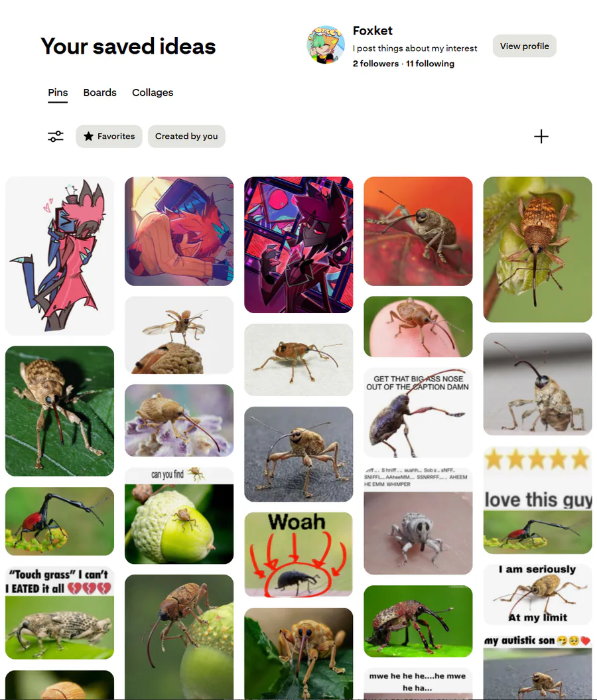This screenshot has height=700, width=597.
Task: Switch to the Boards tab
Action: pos(100,92)
